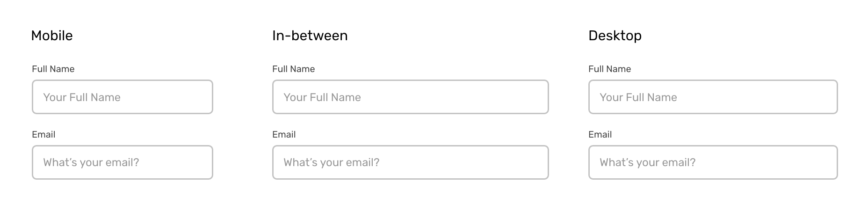Viewport: 868px width, 219px height.
Task: Select the Email label under Desktop
Action: pos(600,134)
